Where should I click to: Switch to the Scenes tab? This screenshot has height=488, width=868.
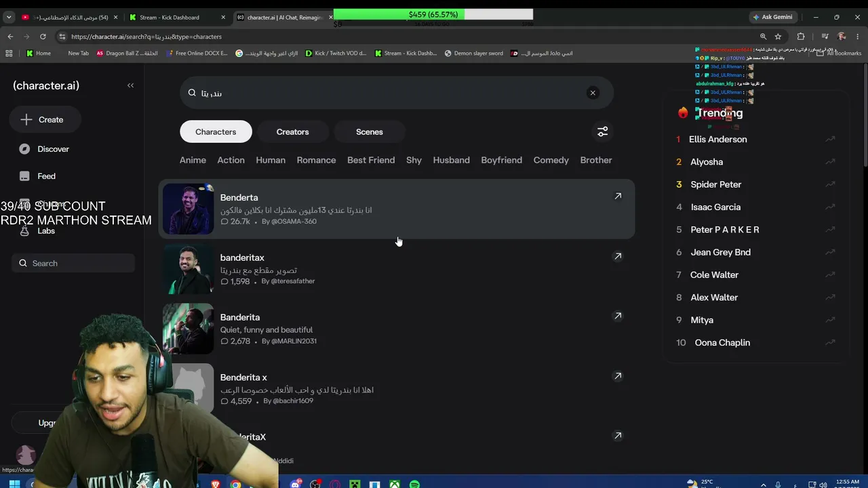point(370,131)
